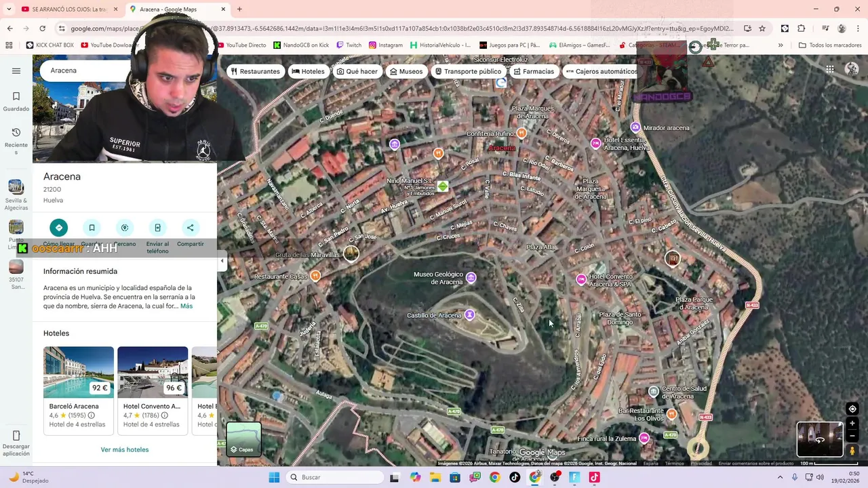Click the Restaurante Casas map marker

[315, 276]
